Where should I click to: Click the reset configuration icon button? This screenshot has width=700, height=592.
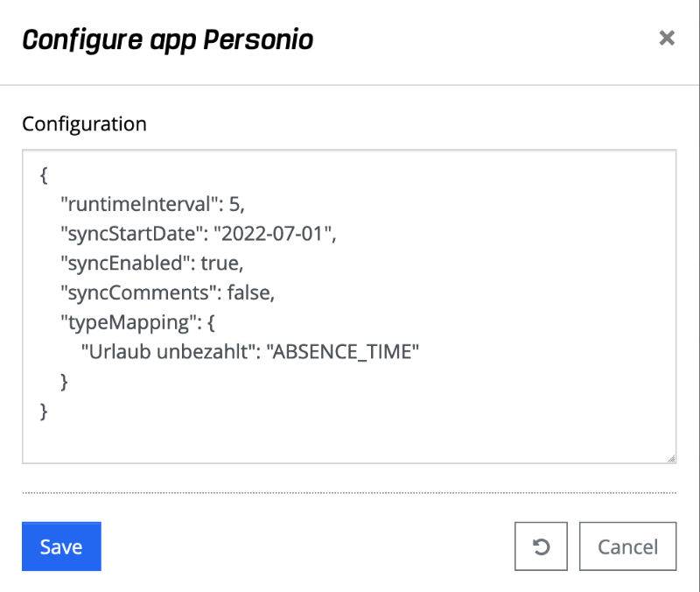pos(541,546)
